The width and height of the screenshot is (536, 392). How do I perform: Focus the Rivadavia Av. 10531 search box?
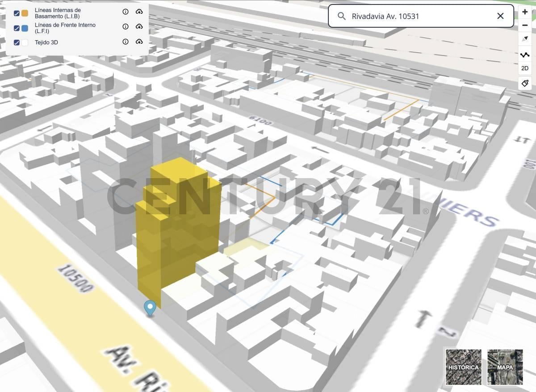[x=421, y=16]
